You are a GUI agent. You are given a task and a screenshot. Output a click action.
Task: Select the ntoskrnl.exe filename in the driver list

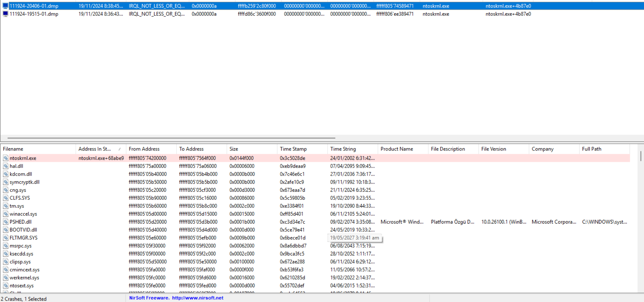pyautogui.click(x=23, y=158)
